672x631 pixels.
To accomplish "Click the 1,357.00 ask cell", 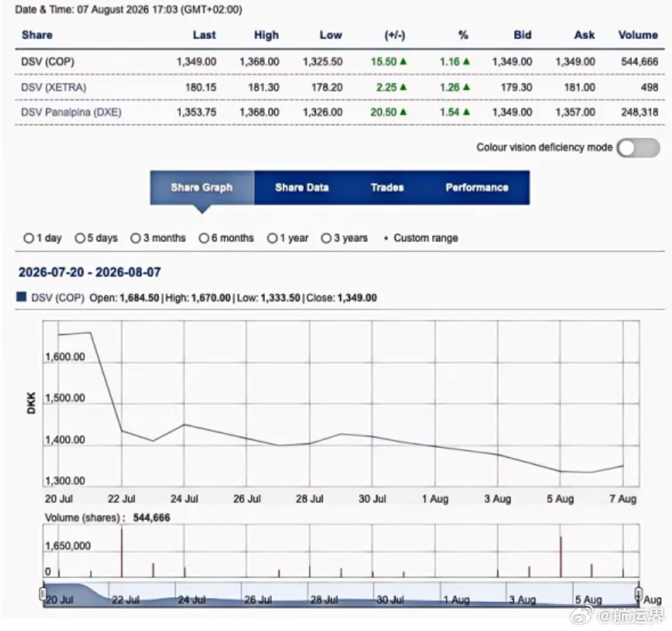I will click(x=575, y=112).
